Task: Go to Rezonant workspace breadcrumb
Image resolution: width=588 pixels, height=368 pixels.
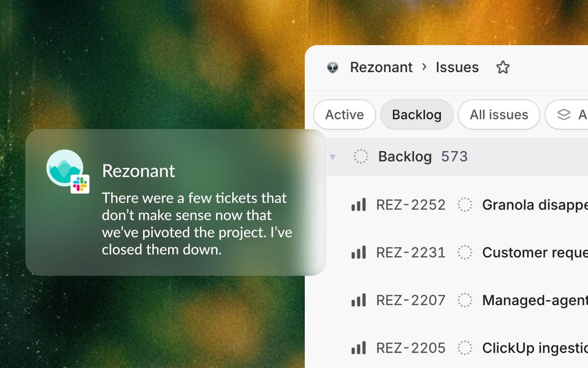Action: pos(381,67)
